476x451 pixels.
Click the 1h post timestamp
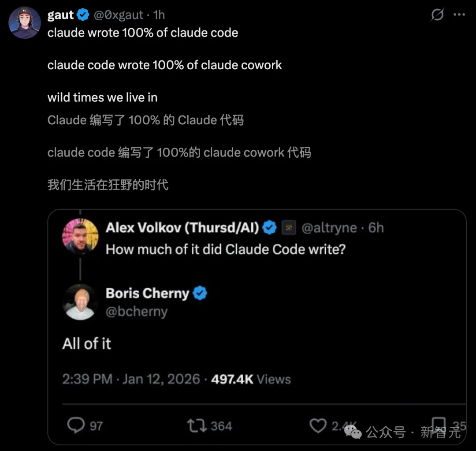point(159,15)
